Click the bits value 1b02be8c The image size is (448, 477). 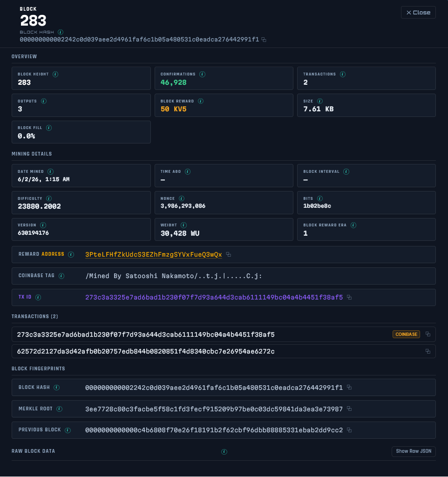coord(317,206)
